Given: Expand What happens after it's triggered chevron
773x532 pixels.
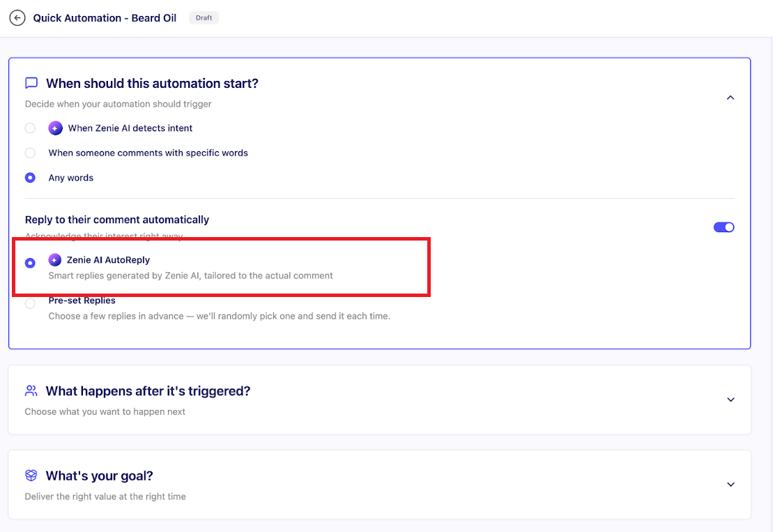Looking at the screenshot, I should click(730, 400).
